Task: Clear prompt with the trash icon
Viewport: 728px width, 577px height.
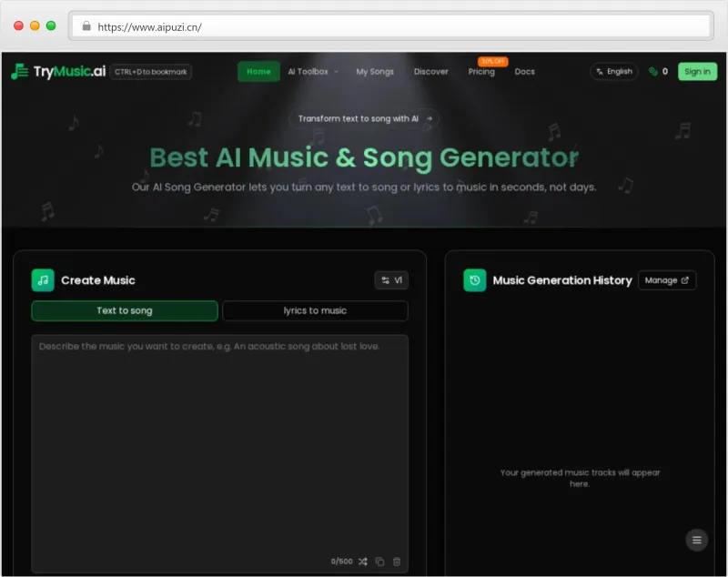Action: point(397,562)
